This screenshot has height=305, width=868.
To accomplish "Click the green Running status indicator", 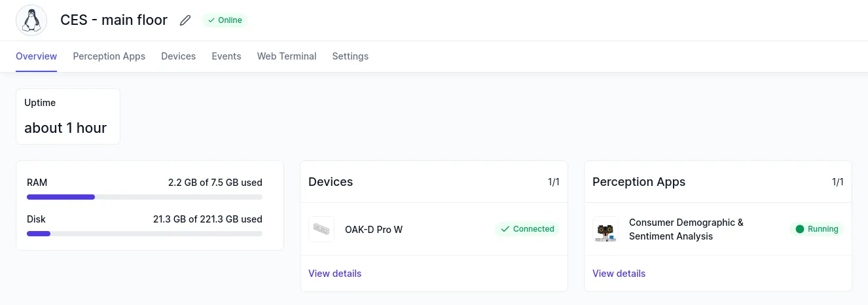I will [816, 229].
